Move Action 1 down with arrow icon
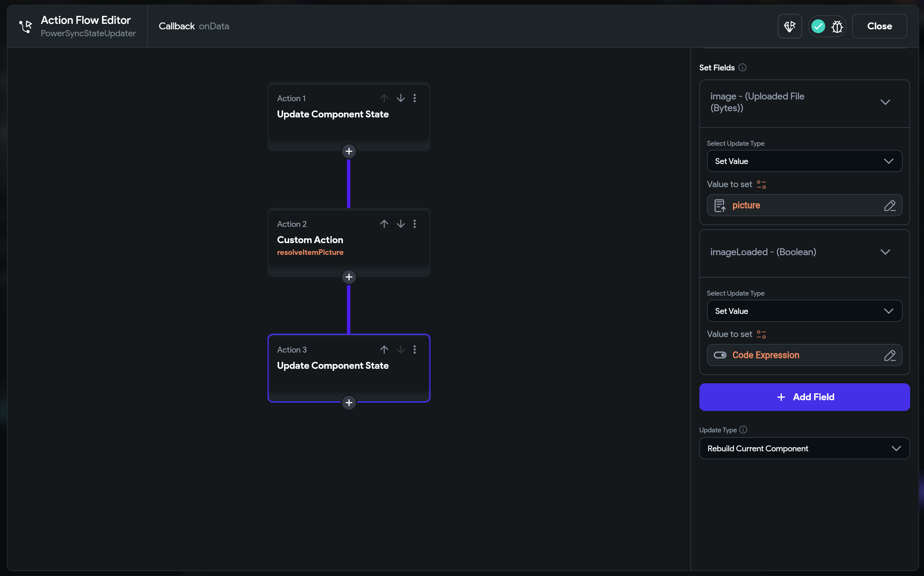 click(x=400, y=98)
